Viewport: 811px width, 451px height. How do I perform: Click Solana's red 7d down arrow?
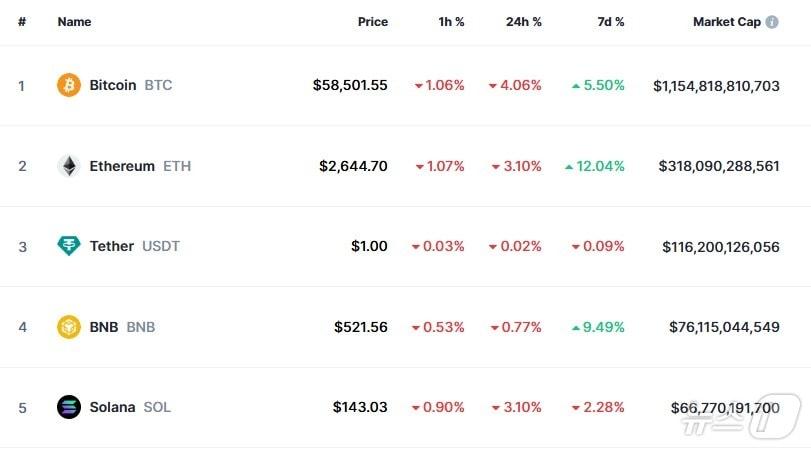click(576, 408)
